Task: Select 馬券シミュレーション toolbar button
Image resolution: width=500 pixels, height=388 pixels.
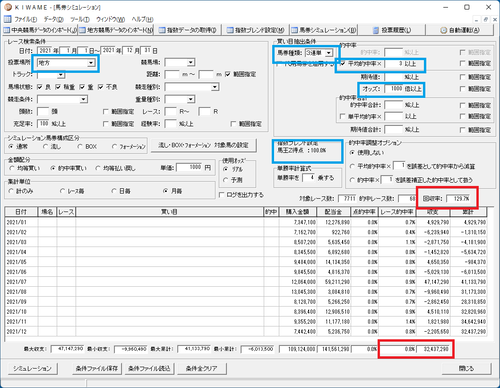Action: click(323, 30)
